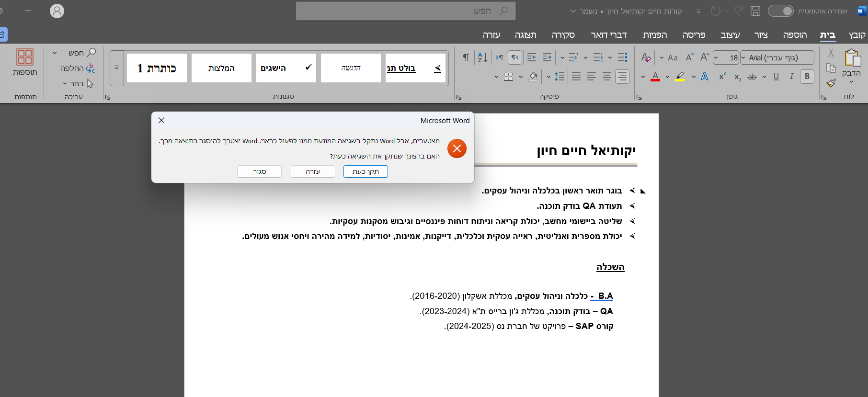Click the numbered list icon
Image resolution: width=868 pixels, height=397 pixels.
click(598, 57)
